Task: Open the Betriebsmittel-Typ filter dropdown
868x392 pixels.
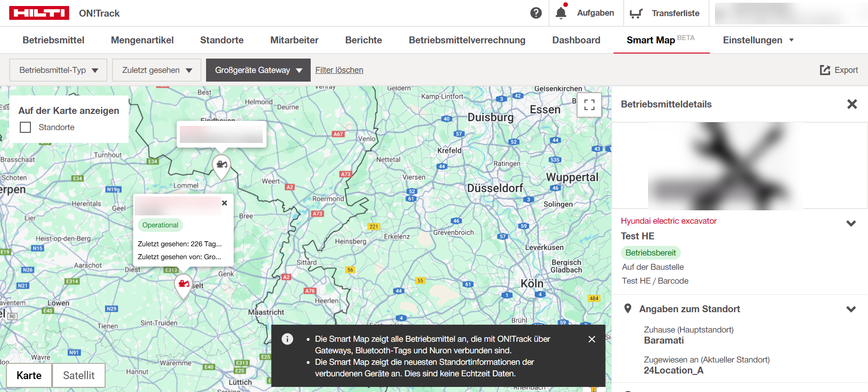Action: (59, 70)
